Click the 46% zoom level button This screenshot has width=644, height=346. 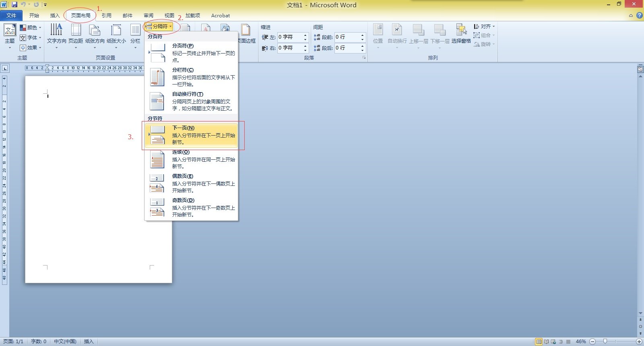[x=581, y=342]
